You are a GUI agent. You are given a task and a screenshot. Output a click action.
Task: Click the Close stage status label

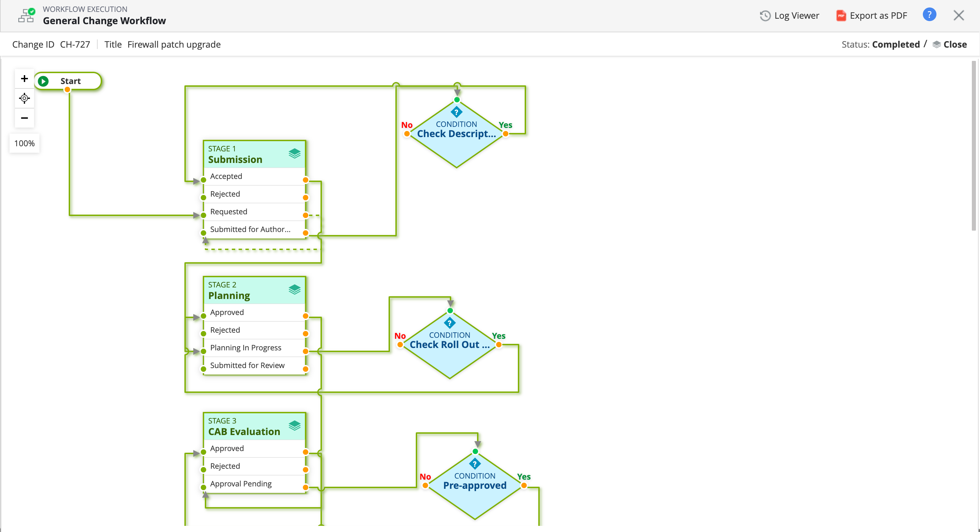954,45
